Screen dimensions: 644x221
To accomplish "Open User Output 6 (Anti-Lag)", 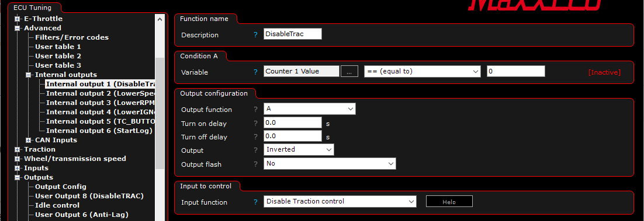I will pos(82,215).
